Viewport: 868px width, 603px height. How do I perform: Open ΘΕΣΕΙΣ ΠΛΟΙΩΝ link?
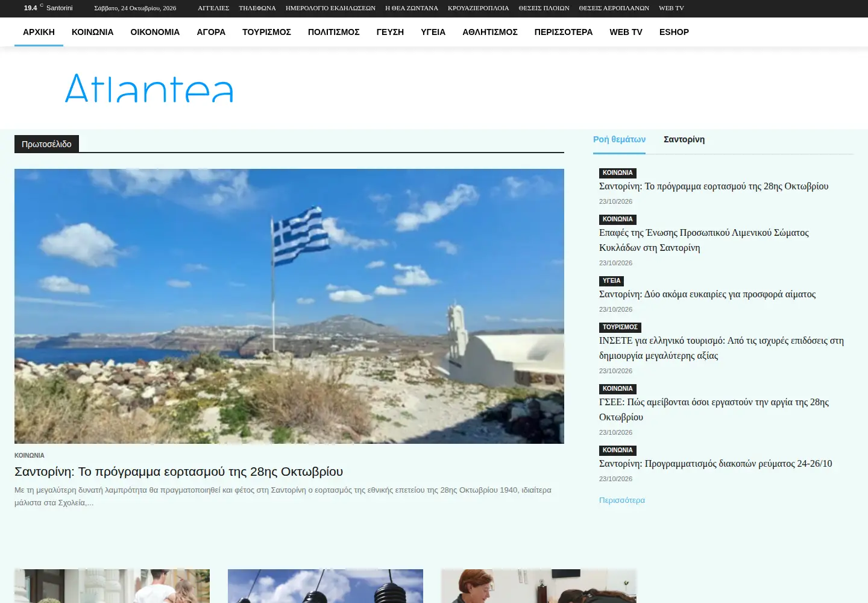tap(544, 8)
